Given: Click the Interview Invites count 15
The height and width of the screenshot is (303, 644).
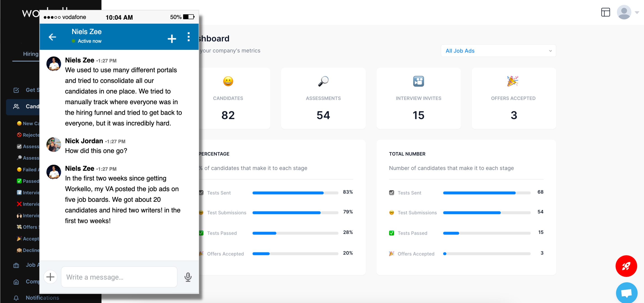Looking at the screenshot, I should [418, 115].
